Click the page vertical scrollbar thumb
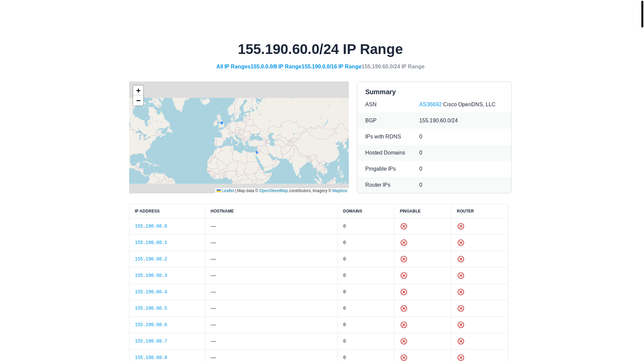This screenshot has height=362, width=644. (642, 14)
